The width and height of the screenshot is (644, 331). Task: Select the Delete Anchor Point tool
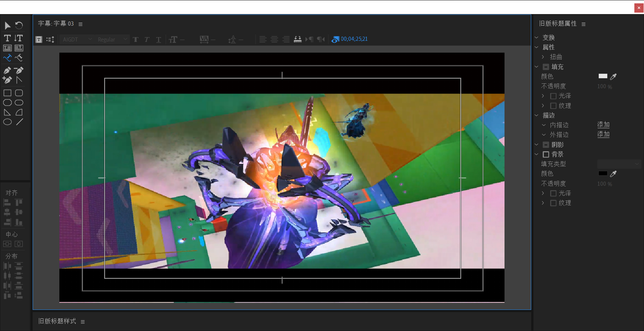coord(19,70)
